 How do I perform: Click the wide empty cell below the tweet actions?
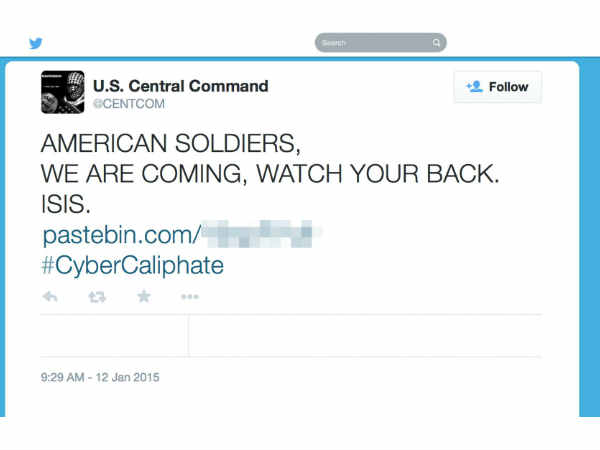coord(365,336)
